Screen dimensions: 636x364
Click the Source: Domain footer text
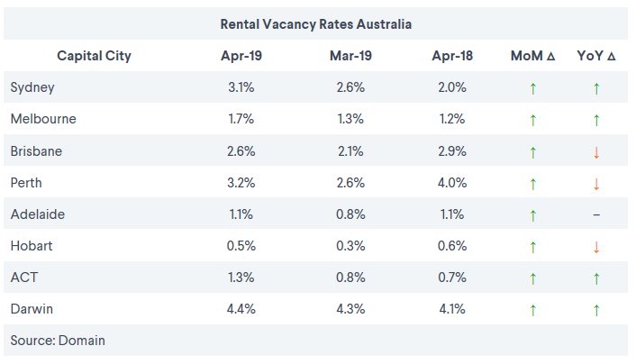[x=59, y=341]
